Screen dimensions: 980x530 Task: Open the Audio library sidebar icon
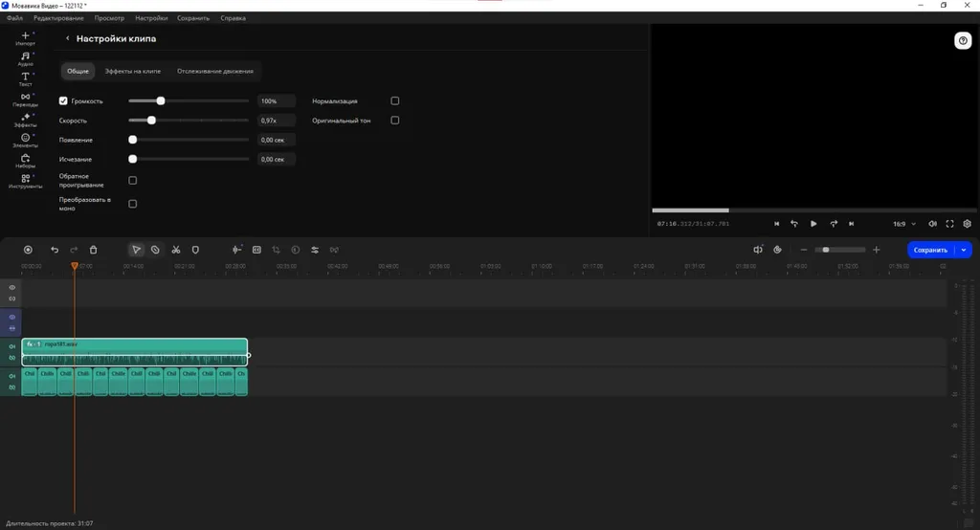[25, 58]
